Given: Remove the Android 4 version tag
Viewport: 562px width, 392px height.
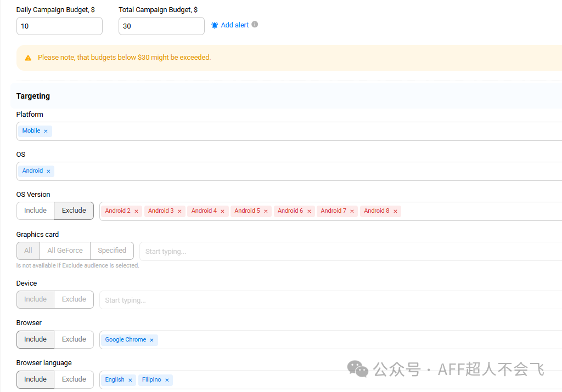Looking at the screenshot, I should 223,212.
